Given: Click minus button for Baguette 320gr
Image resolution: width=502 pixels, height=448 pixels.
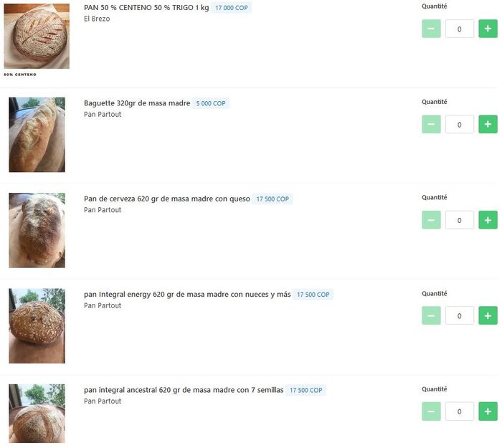Looking at the screenshot, I should [431, 124].
